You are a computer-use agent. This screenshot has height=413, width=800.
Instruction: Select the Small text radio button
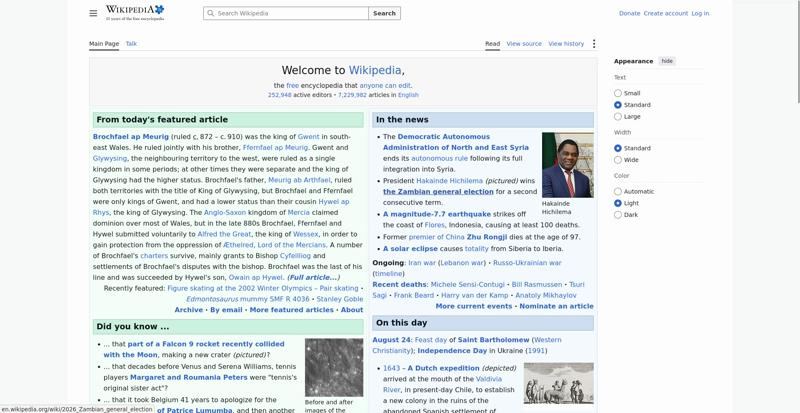point(618,93)
